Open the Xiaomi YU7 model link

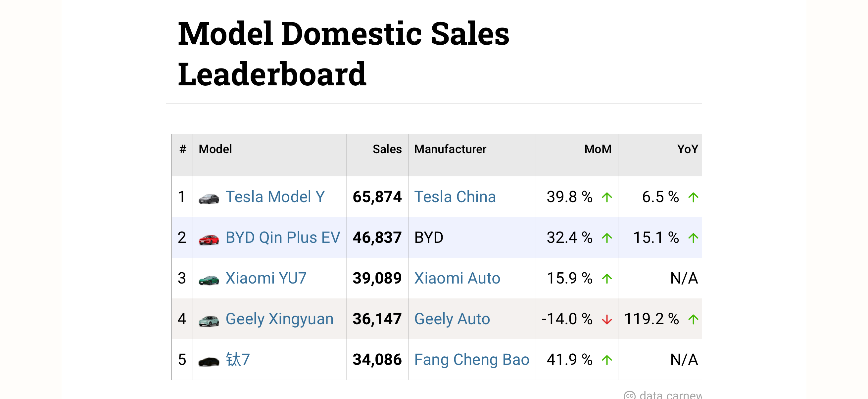(x=266, y=279)
